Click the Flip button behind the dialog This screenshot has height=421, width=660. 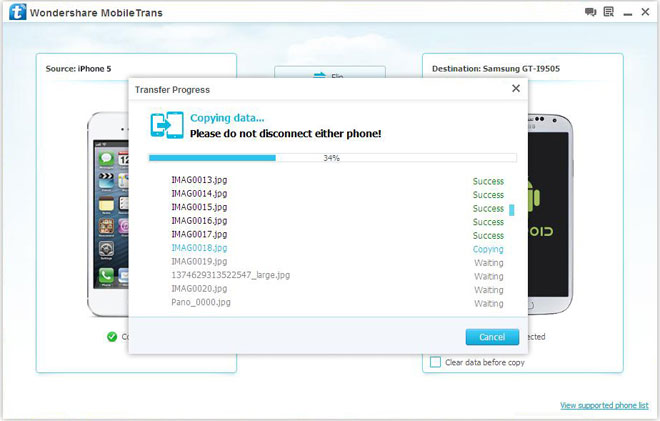coord(330,72)
